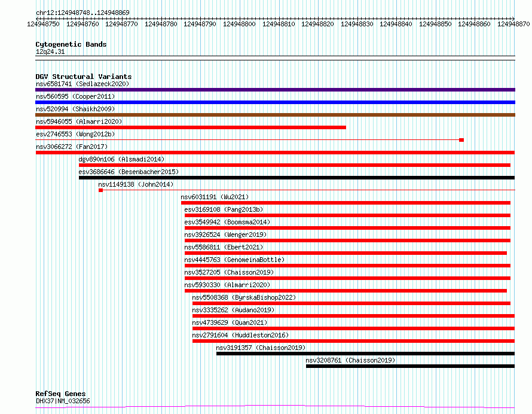
Task: Select the red bar under nsv3527205
Action: [347, 278]
